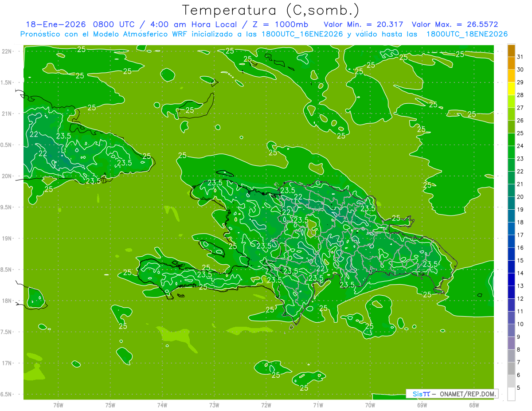Click the "Pronóstico con el Modelo Atmosférico WRF" line
Image resolution: width=532 pixels, height=411 pixels.
pos(105,34)
